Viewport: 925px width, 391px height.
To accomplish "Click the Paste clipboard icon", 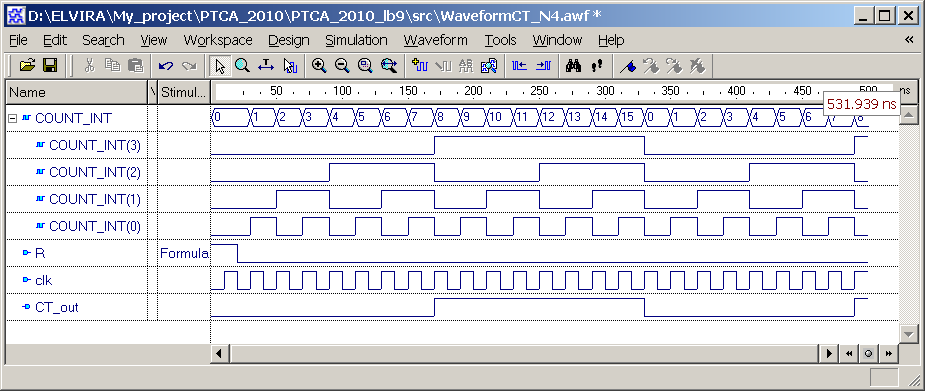I will pyautogui.click(x=136, y=65).
